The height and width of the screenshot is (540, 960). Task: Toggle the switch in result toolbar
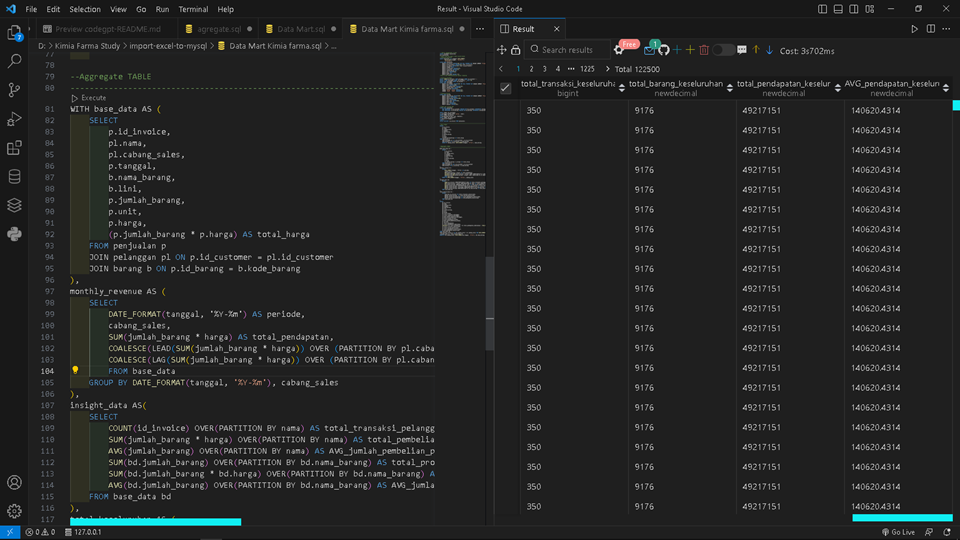pos(722,50)
